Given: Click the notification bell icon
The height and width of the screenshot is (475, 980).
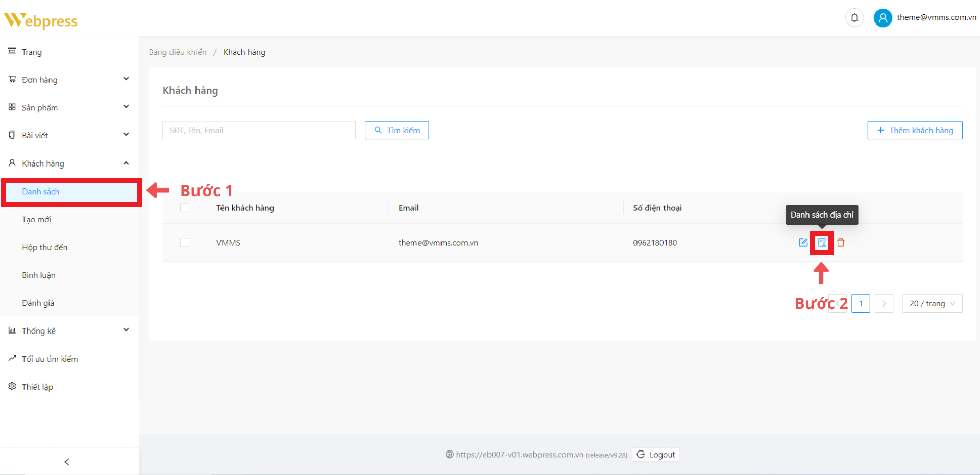Looking at the screenshot, I should (854, 18).
